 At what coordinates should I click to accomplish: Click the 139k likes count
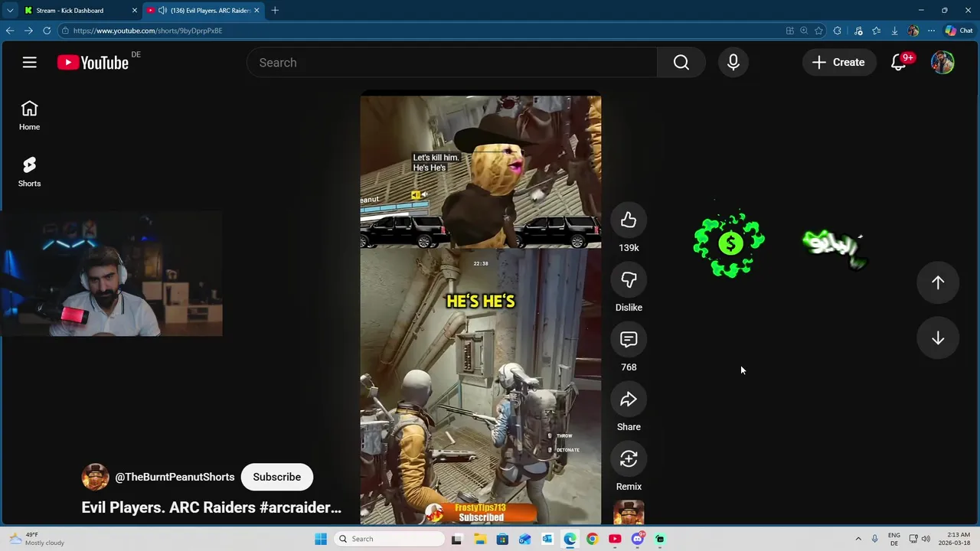(x=629, y=248)
